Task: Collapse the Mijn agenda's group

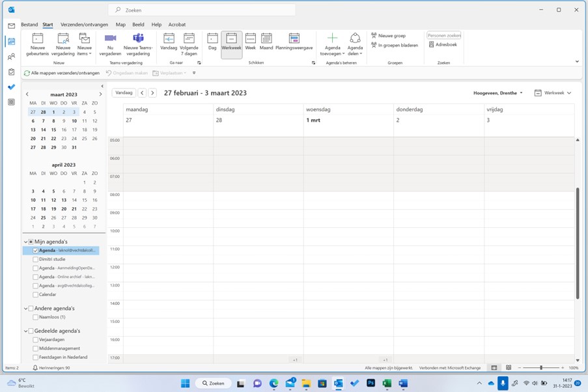Action: tap(25, 242)
